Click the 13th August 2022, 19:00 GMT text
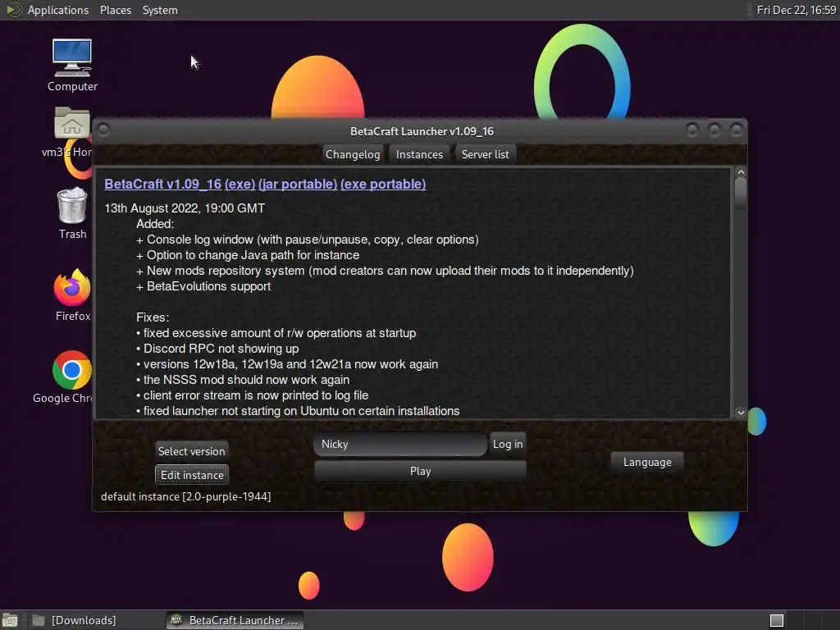The width and height of the screenshot is (840, 630). click(185, 208)
